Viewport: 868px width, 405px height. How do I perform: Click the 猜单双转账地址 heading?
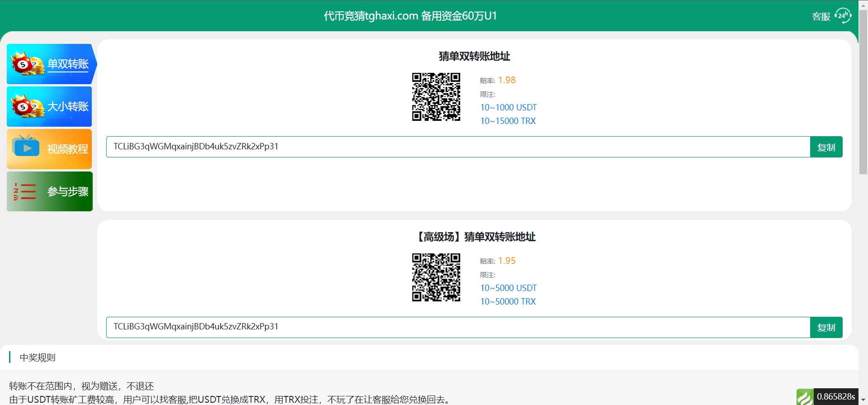click(474, 56)
